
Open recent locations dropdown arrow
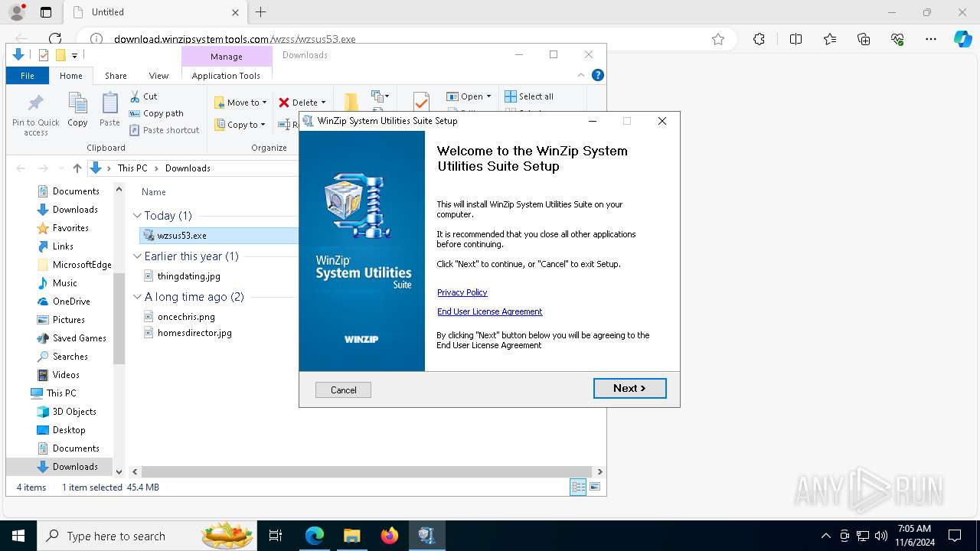coord(60,169)
